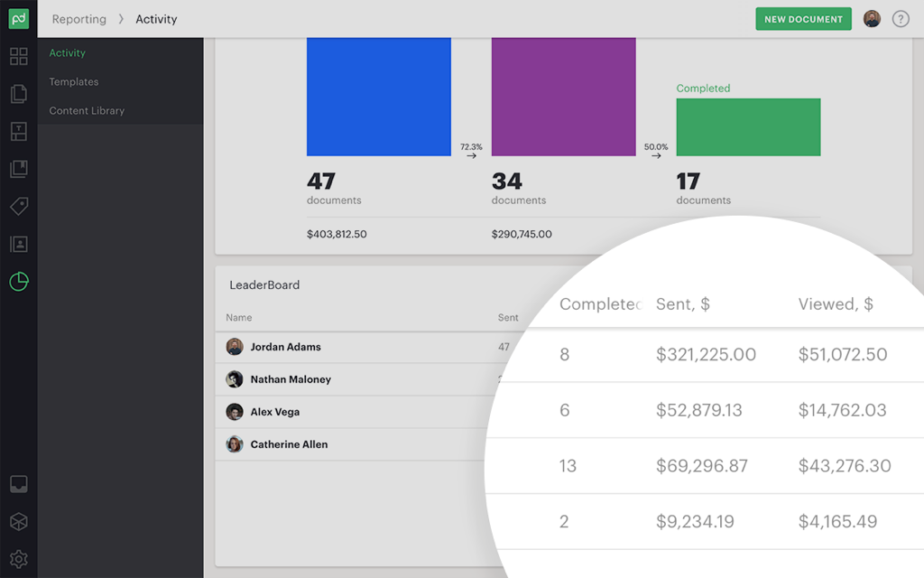Click Jordan Adams sent count 47
Image resolution: width=924 pixels, height=578 pixels.
click(x=504, y=347)
